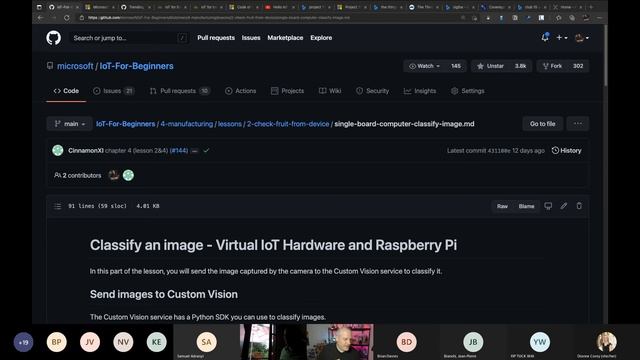Switch to the Actions tab
The image size is (640, 360).
pos(240,91)
